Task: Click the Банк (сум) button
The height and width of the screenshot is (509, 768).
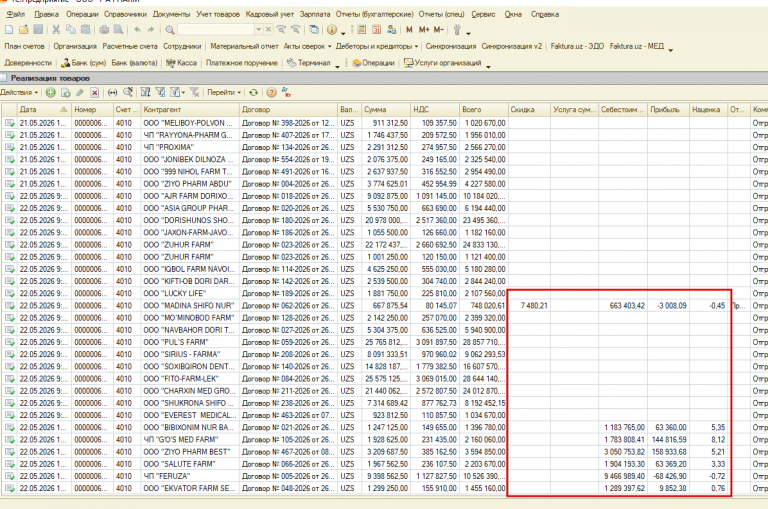Action: pyautogui.click(x=83, y=63)
